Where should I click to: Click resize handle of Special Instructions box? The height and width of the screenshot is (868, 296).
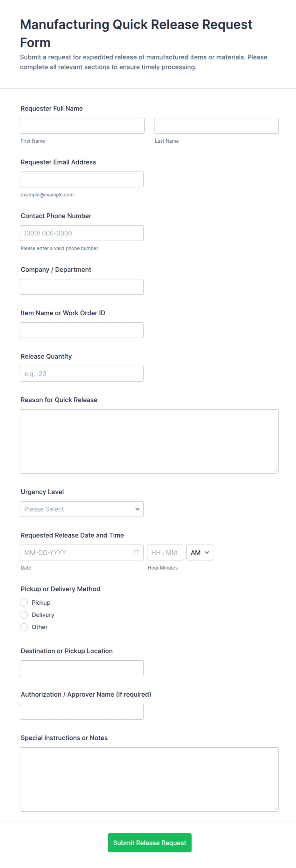tap(275, 808)
